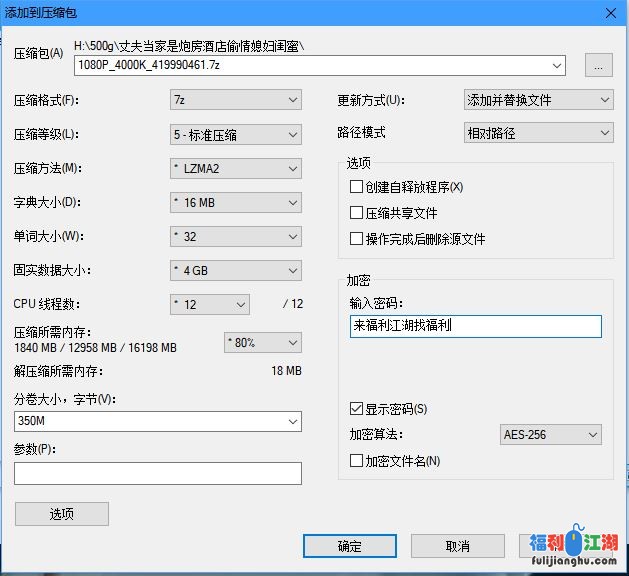629x576 pixels.
Task: Click the browse "..." button for archive path
Action: pos(598,66)
